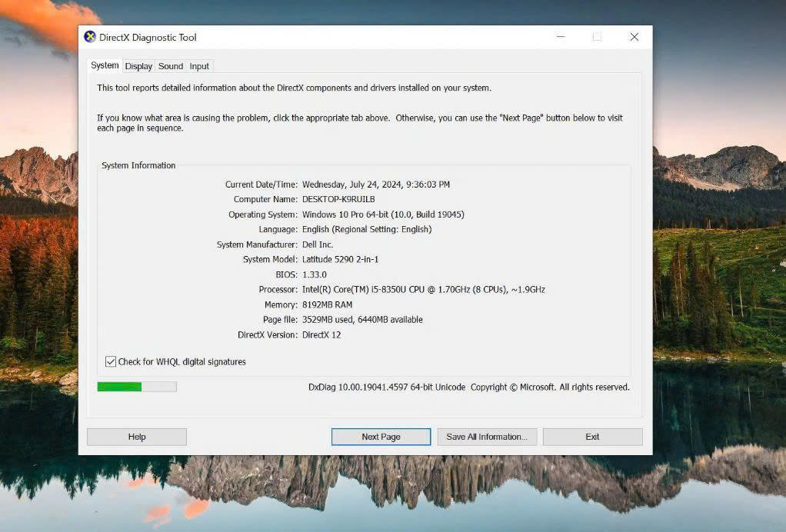The height and width of the screenshot is (532, 786).
Task: Click the Memory label
Action: coord(281,304)
